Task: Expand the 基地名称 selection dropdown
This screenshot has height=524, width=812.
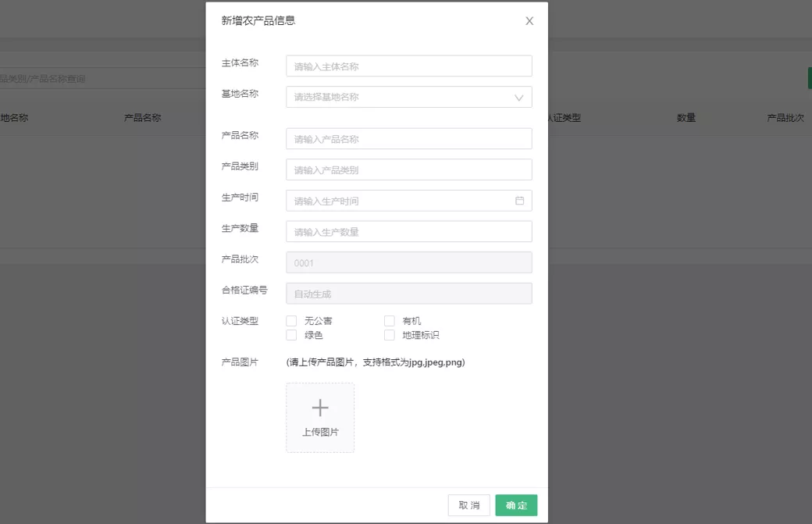Action: tap(408, 97)
